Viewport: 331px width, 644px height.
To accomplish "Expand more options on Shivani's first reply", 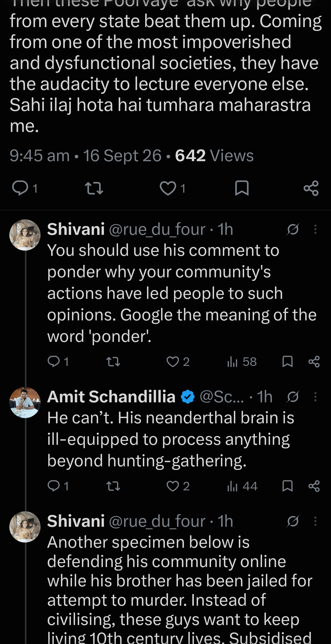I will 316,229.
